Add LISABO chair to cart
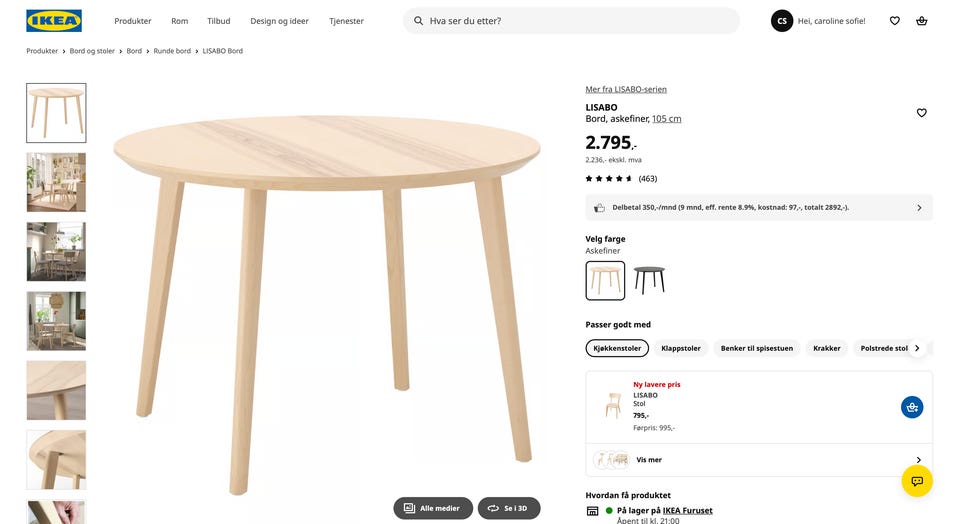Image resolution: width=960 pixels, height=524 pixels. [x=912, y=407]
